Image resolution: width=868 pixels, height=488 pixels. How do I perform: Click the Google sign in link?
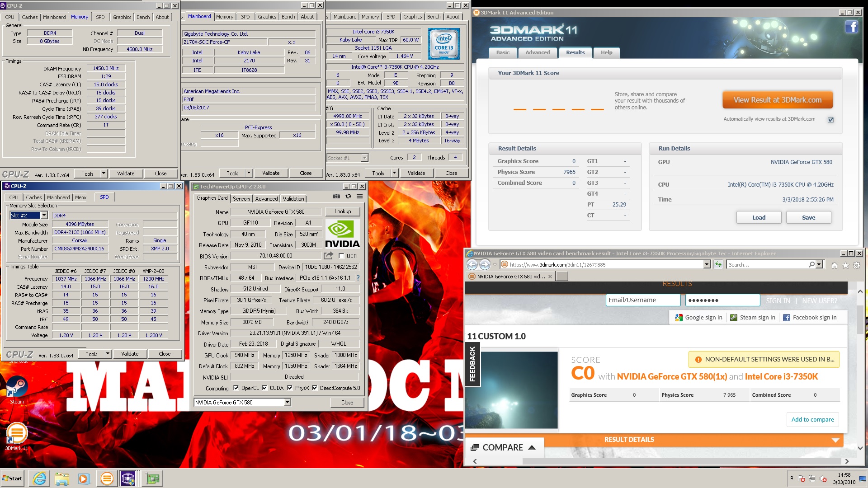[698, 318]
